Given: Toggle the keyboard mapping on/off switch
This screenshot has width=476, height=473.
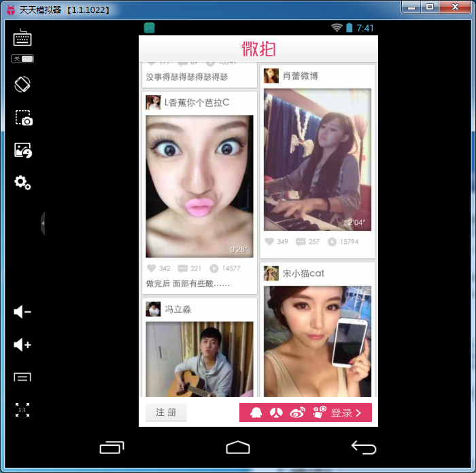Looking at the screenshot, I should pos(22,59).
